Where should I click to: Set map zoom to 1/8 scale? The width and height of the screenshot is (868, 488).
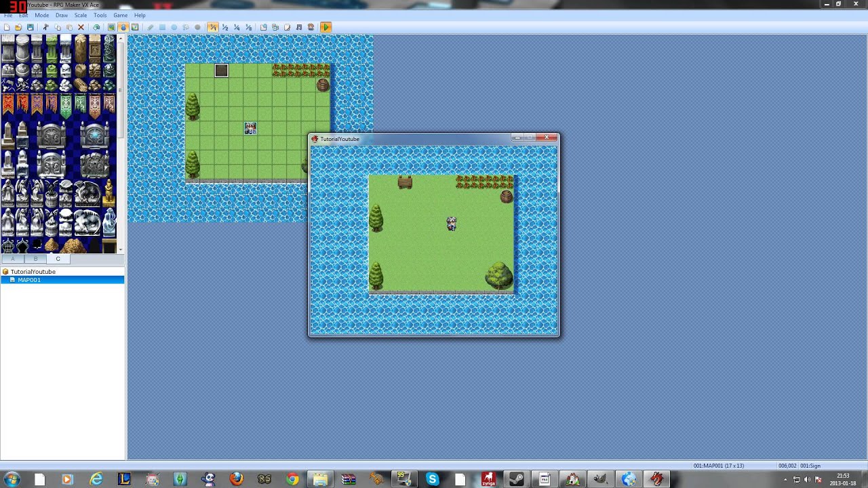[248, 27]
